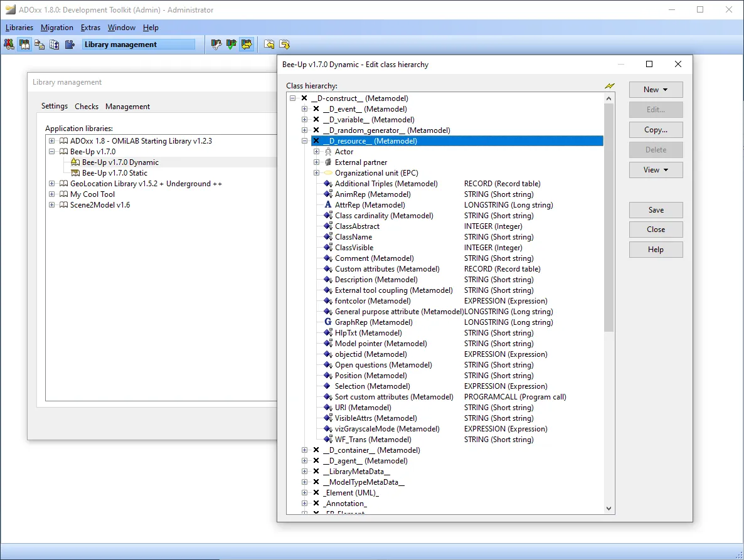Click the My Cool Tool book icon
The image size is (744, 560).
pos(63,194)
